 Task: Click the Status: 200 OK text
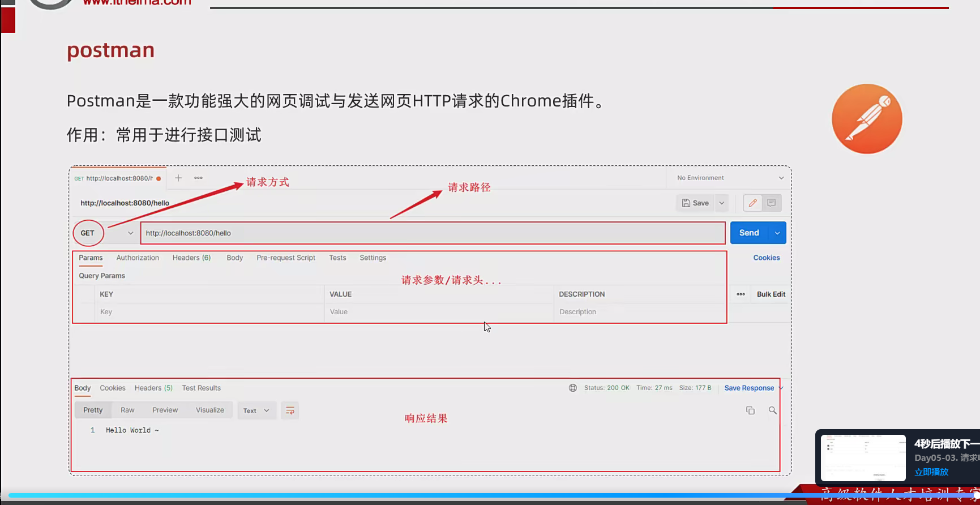tap(606, 388)
